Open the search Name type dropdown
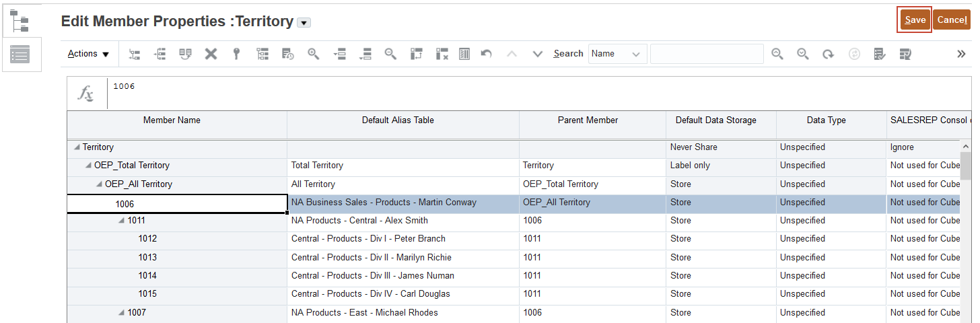Image resolution: width=980 pixels, height=323 pixels. pyautogui.click(x=617, y=54)
